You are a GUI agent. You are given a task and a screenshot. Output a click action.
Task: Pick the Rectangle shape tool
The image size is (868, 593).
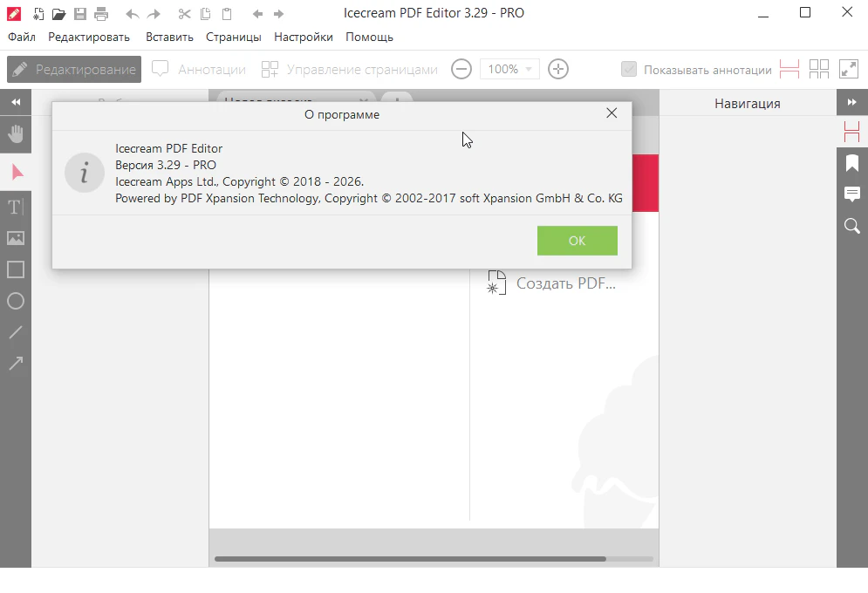(x=16, y=269)
